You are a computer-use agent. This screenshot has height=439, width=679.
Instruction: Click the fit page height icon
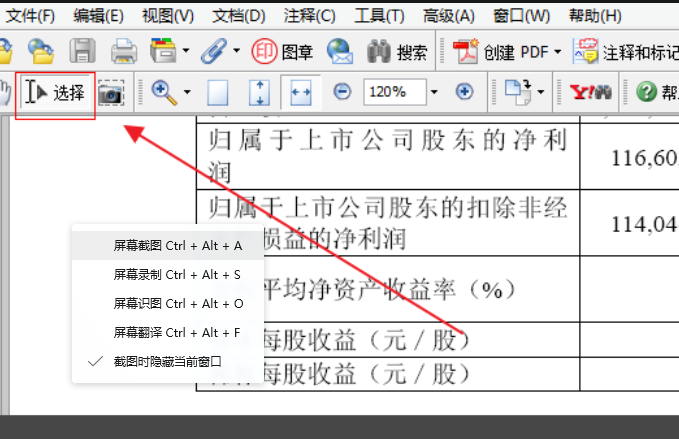tap(259, 92)
